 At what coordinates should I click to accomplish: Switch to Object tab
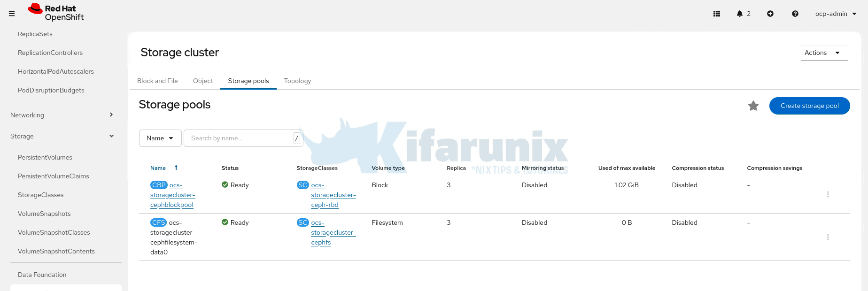coord(203,81)
